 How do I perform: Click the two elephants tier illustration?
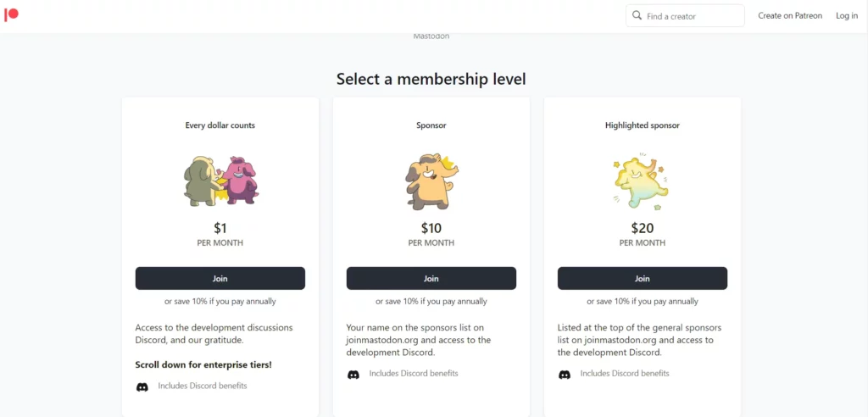pos(221,181)
